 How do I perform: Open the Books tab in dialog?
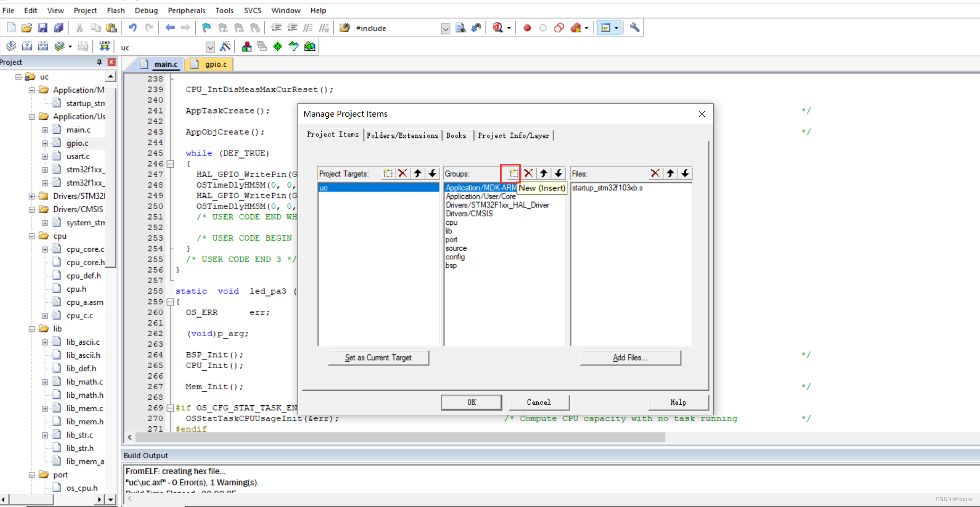coord(456,135)
